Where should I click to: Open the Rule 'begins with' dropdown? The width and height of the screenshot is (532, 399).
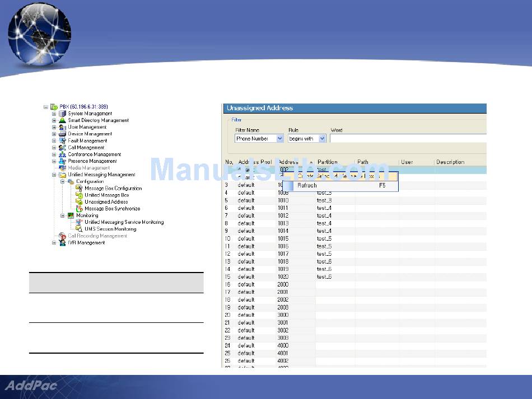322,139
